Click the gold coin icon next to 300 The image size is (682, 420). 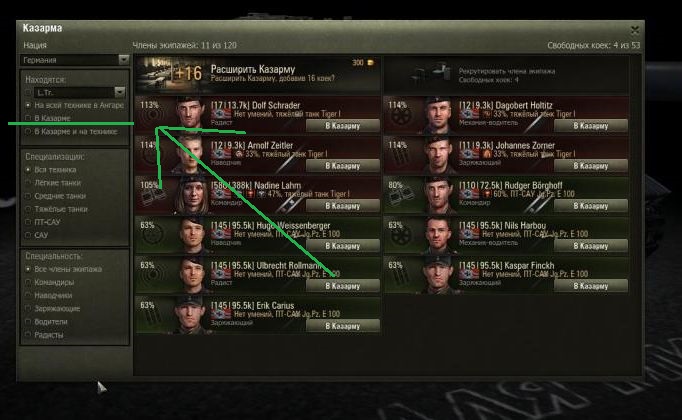371,63
